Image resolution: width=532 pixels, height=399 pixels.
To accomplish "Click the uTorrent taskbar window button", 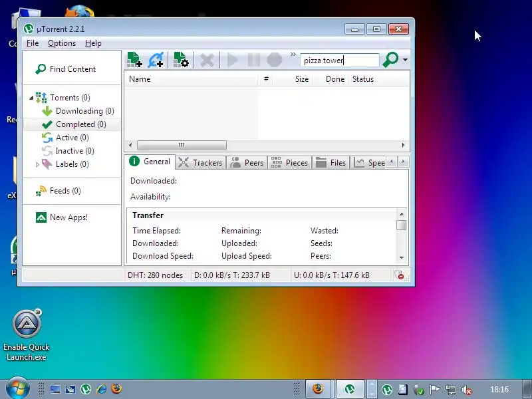I will coord(350,389).
